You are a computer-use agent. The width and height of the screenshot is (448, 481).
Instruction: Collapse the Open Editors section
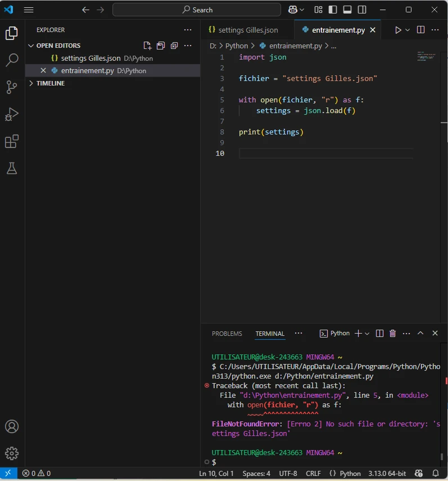pos(58,46)
